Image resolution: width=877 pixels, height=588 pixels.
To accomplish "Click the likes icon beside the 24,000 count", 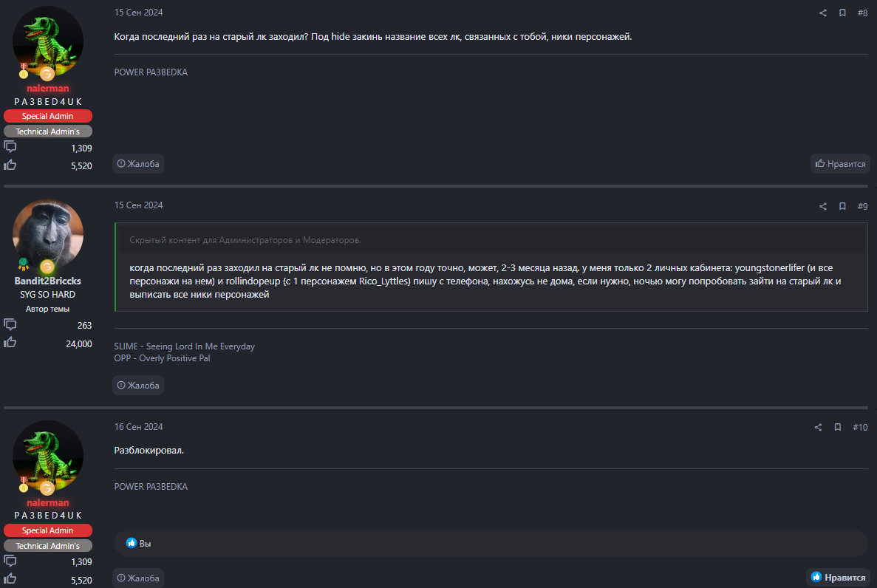I will pos(10,343).
